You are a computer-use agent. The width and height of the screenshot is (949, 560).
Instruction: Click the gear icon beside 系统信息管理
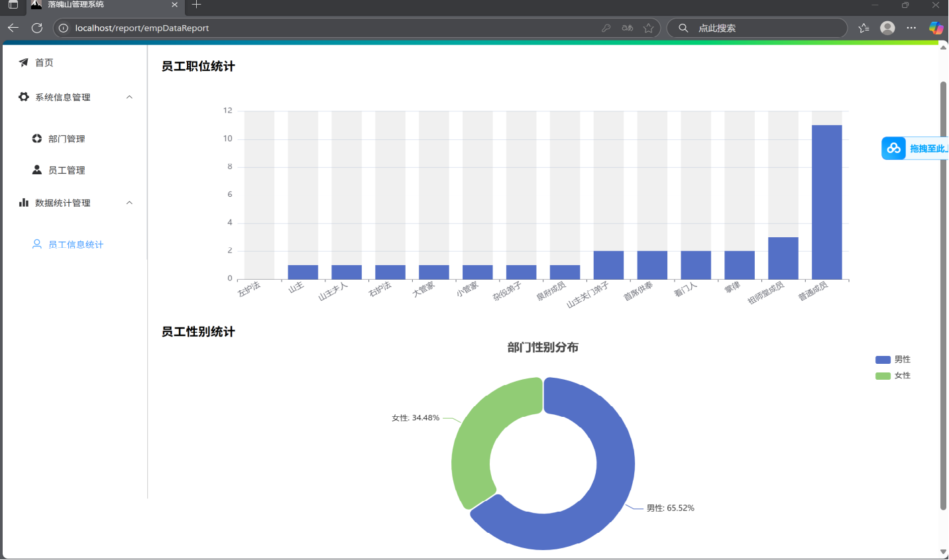tap(24, 97)
